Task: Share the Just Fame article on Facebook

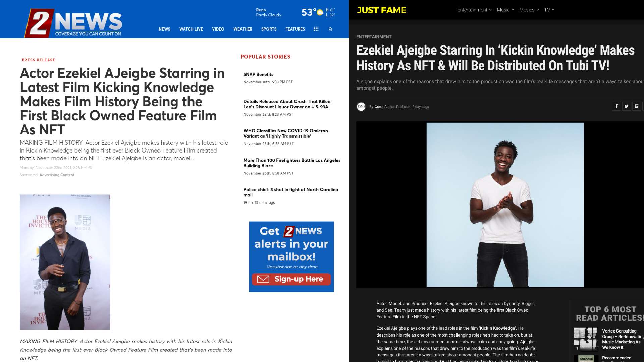Action: pos(616,106)
